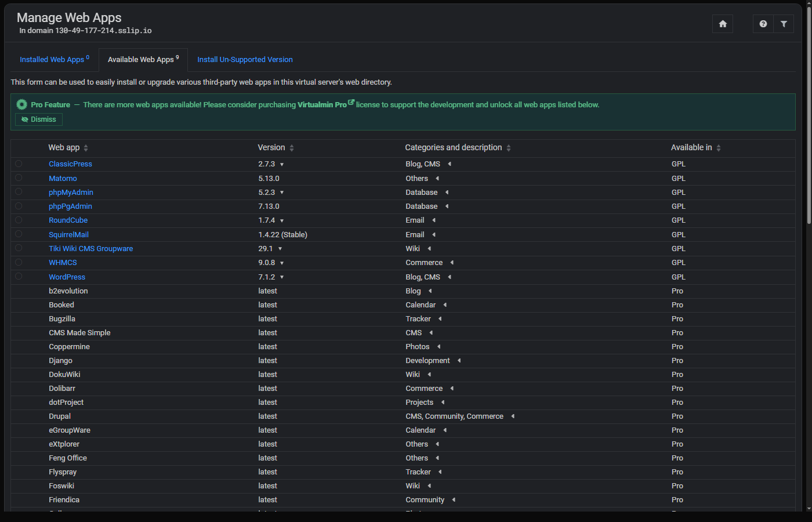
Task: Open the Tiki Wiki 29.1 version dropdown
Action: pos(280,249)
